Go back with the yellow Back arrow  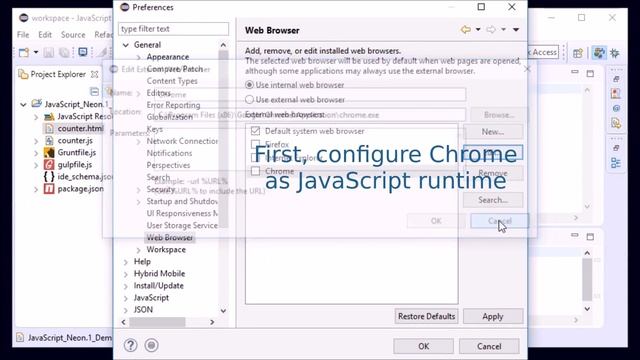pos(466,29)
